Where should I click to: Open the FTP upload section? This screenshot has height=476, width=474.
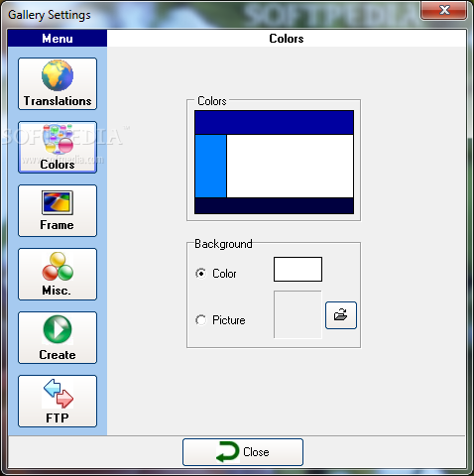point(58,401)
